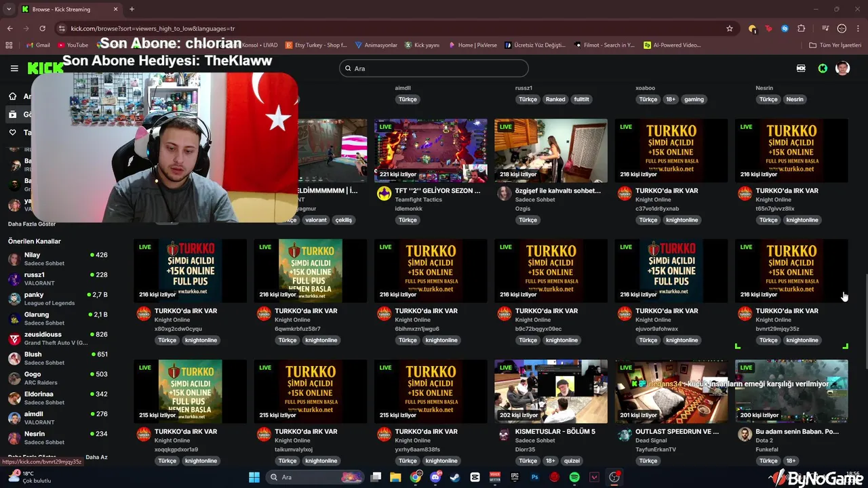Click the 'fulltilt' tag

click(x=581, y=99)
